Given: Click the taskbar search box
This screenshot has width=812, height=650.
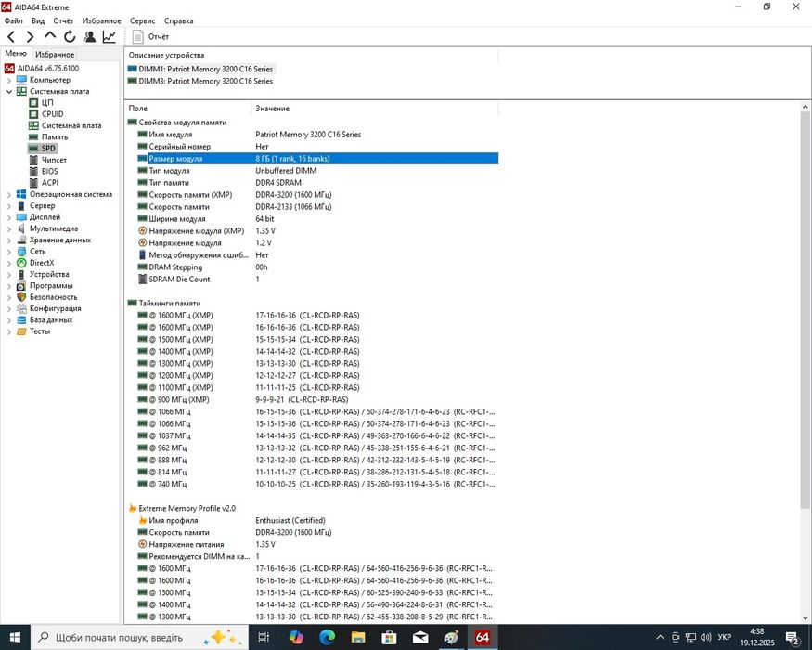Looking at the screenshot, I should click(140, 637).
